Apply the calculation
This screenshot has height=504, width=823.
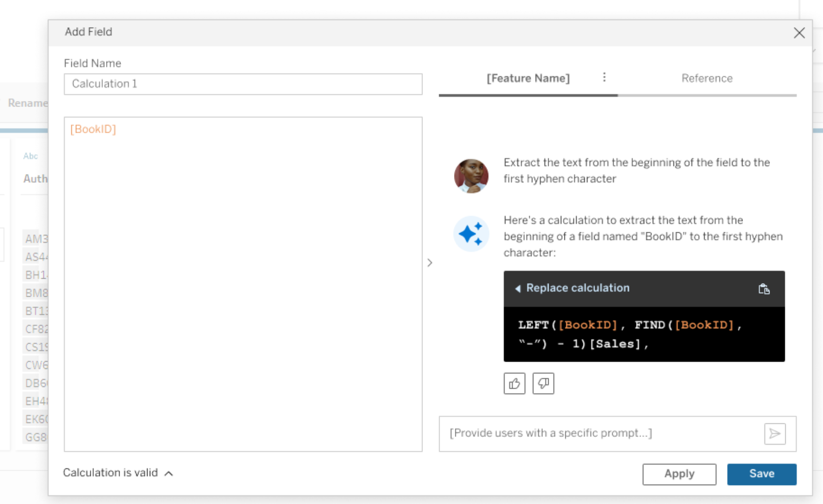click(678, 474)
